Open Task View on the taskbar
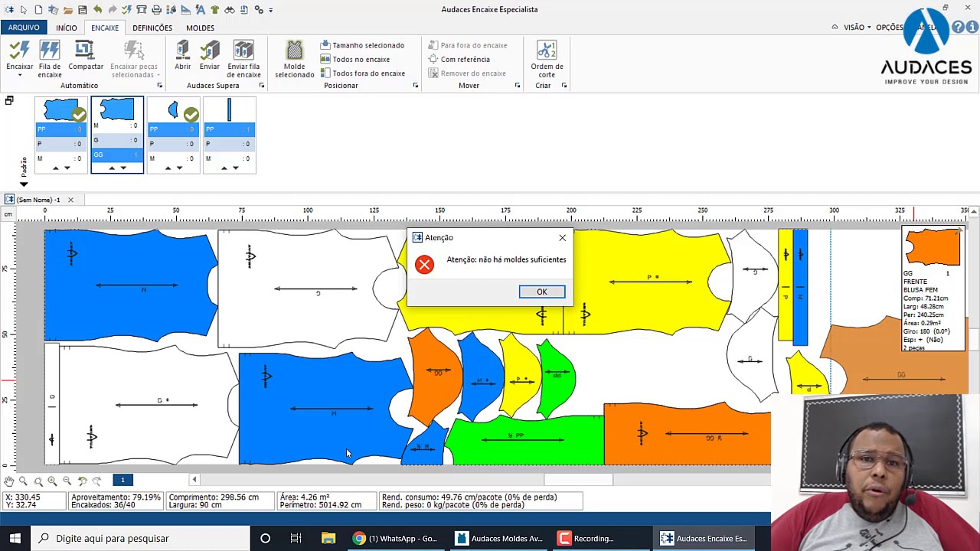980x551 pixels. click(x=296, y=538)
